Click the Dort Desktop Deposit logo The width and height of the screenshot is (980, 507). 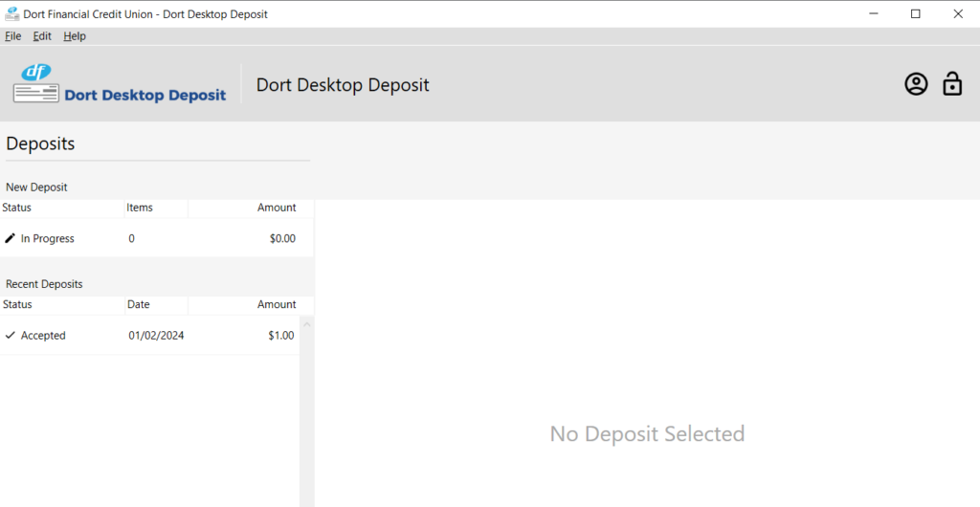(120, 84)
